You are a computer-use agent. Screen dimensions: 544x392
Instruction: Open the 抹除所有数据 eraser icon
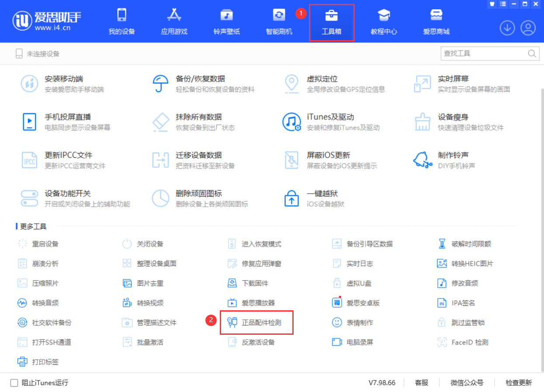[161, 121]
